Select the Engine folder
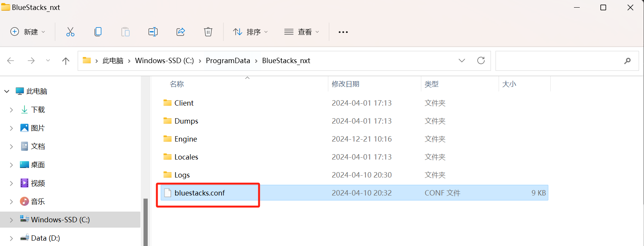The height and width of the screenshot is (246, 644). click(x=354, y=139)
